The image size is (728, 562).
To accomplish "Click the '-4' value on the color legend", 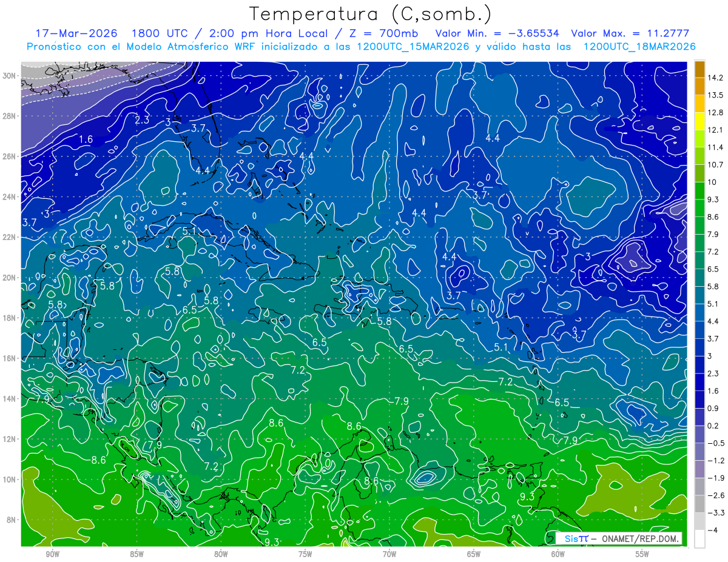I will (x=712, y=530).
